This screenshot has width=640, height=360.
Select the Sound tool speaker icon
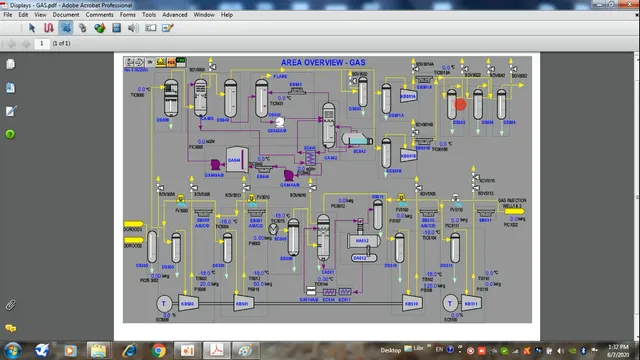[133, 28]
